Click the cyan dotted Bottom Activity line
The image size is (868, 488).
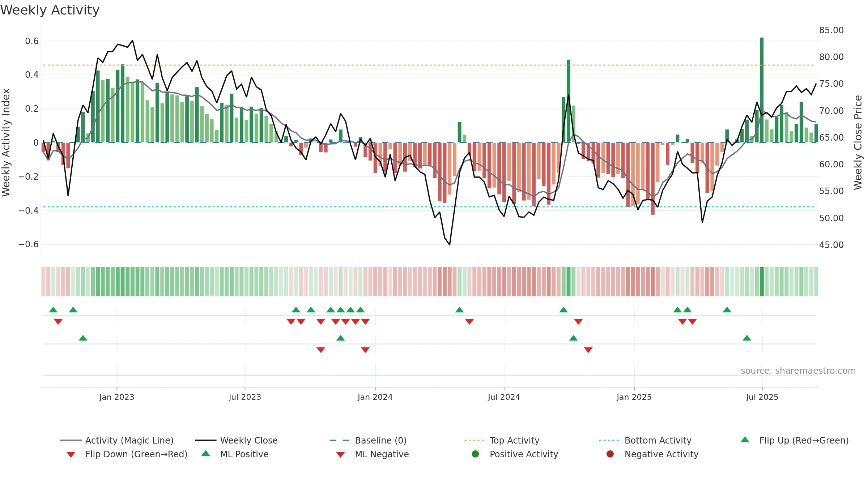tap(430, 207)
